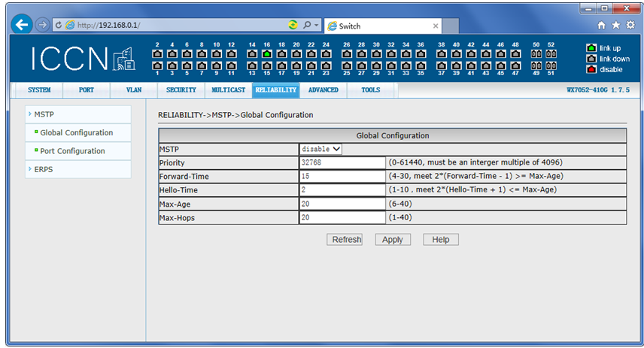Image resolution: width=644 pixels, height=348 pixels.
Task: Click port 48 icon on switch panel
Action: coord(515,54)
